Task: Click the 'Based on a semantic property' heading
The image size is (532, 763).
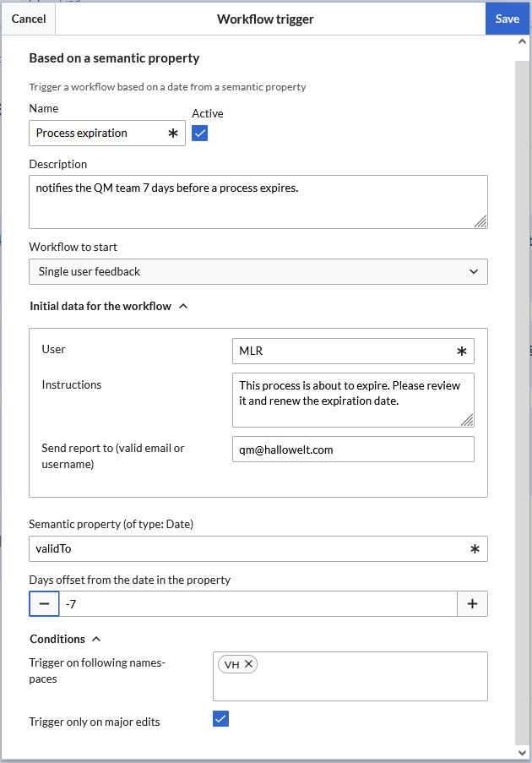Action: [x=114, y=58]
